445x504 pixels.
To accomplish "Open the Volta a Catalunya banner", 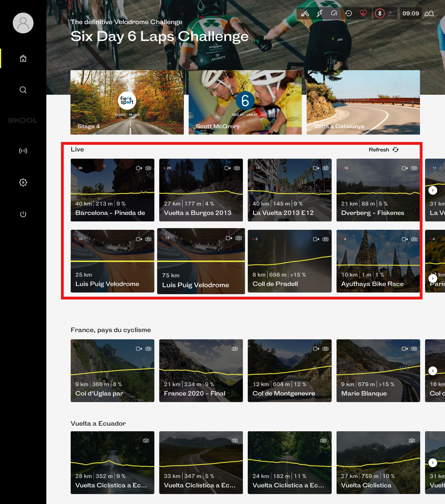I will [x=363, y=102].
